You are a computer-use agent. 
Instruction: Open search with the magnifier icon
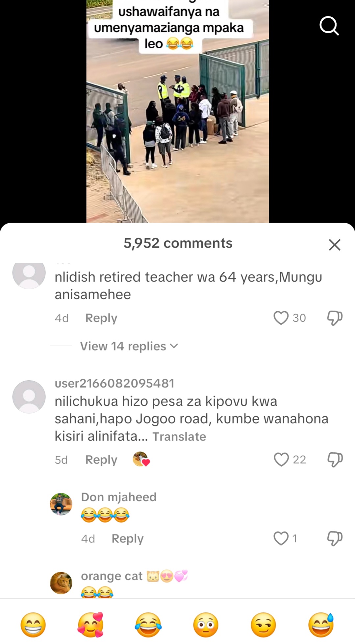tap(329, 26)
